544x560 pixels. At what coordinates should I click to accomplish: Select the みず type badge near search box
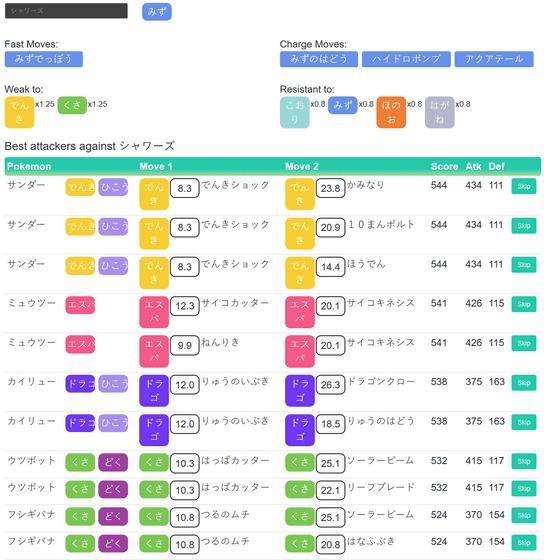(x=157, y=12)
